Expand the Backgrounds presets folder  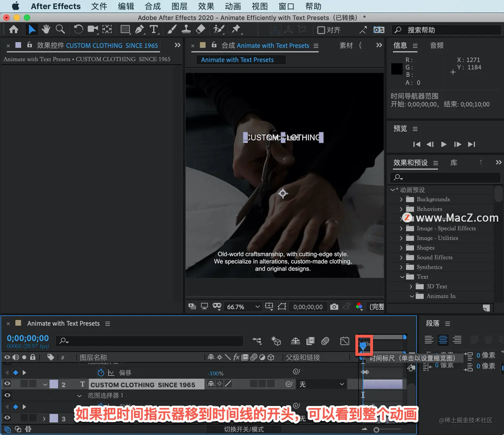(401, 199)
